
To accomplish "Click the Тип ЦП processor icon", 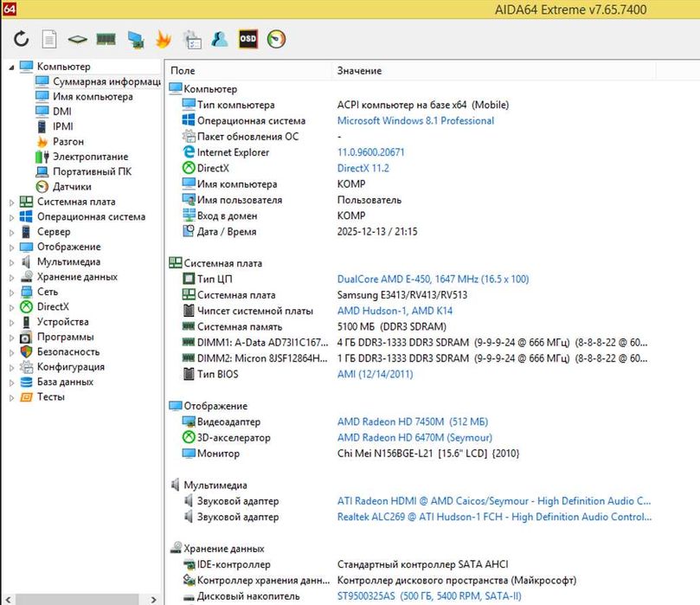I will (189, 279).
